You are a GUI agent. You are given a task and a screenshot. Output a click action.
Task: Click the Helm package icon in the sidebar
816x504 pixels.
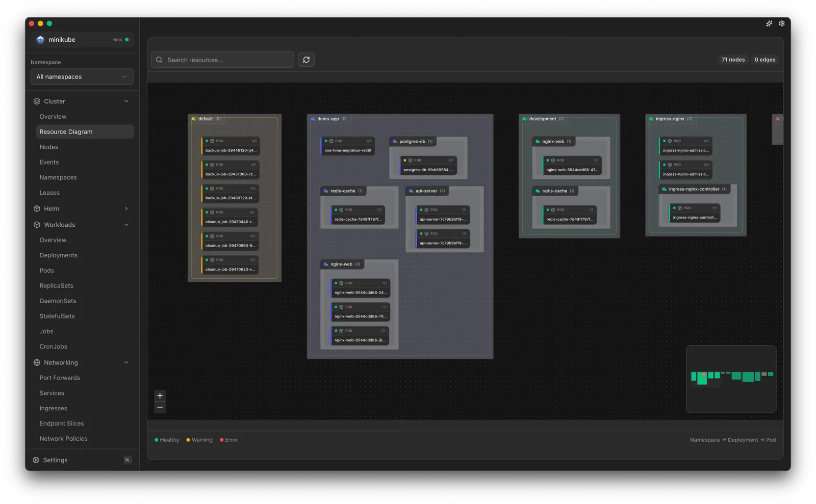[x=36, y=208]
